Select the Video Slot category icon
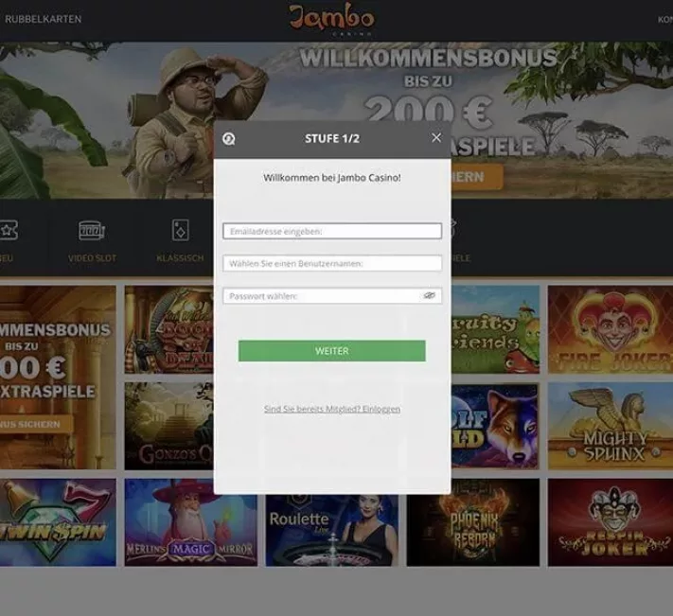 click(92, 230)
